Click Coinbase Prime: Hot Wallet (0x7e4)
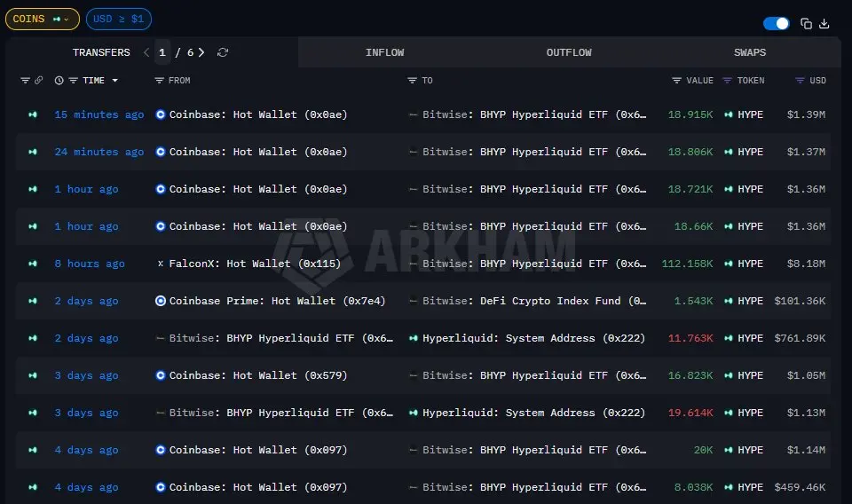 (277, 301)
